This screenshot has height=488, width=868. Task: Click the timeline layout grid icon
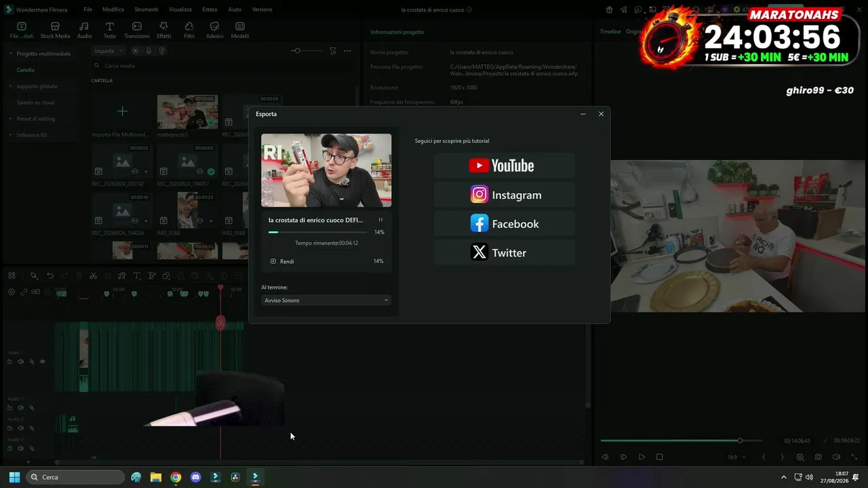click(12, 275)
